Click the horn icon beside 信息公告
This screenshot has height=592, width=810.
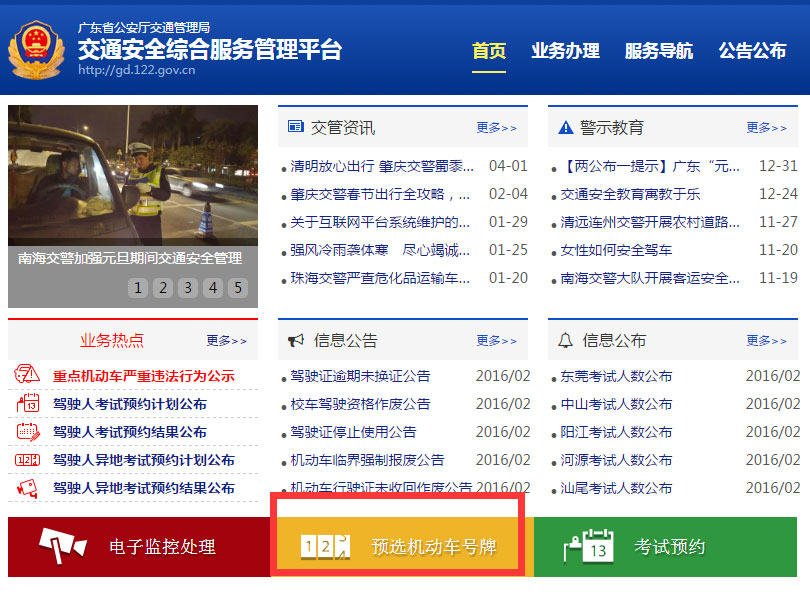coord(295,339)
